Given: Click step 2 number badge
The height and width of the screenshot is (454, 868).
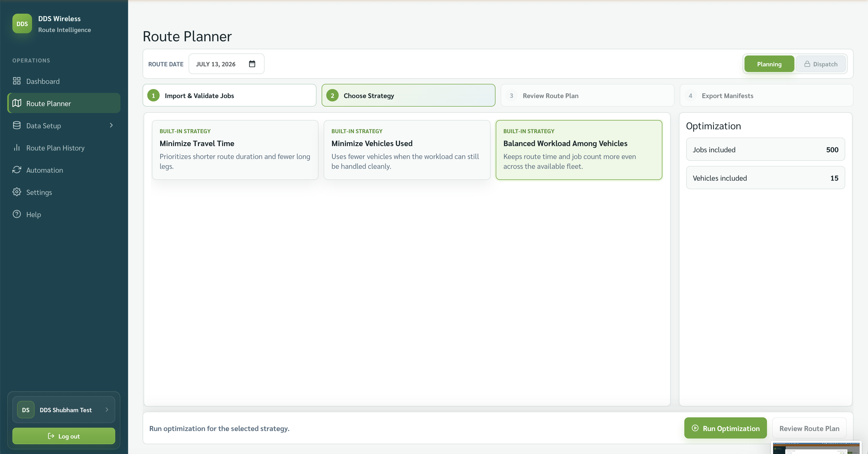Looking at the screenshot, I should (x=332, y=95).
